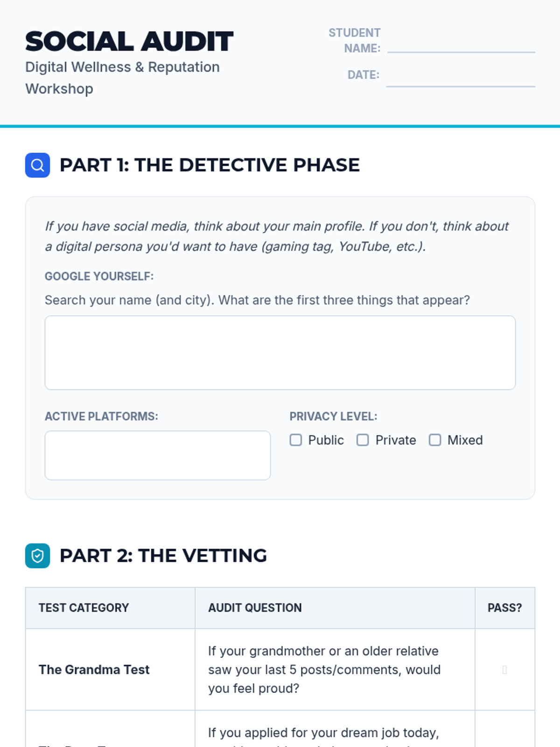Check the Mixed privacy level box
This screenshot has width=560, height=747.
click(x=435, y=440)
